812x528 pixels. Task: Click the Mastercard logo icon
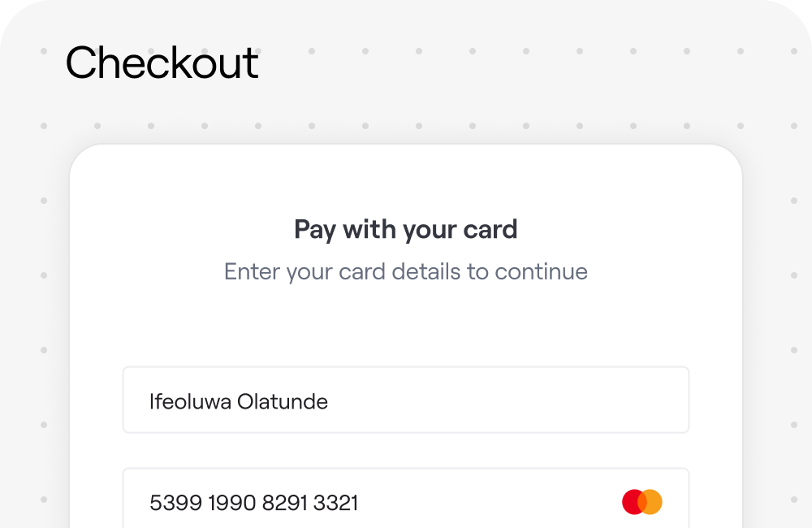click(x=642, y=501)
